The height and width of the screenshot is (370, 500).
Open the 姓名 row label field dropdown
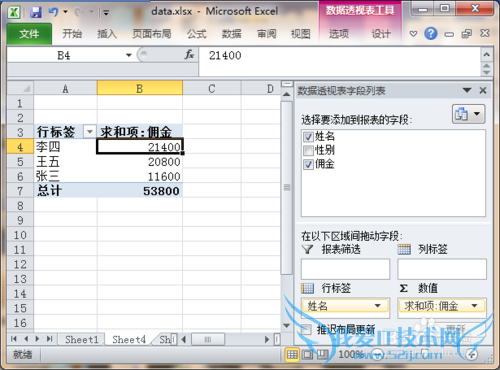tap(377, 306)
